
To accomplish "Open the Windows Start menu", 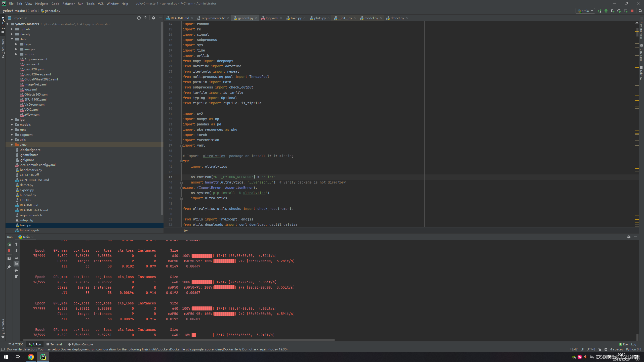I will coord(6,357).
